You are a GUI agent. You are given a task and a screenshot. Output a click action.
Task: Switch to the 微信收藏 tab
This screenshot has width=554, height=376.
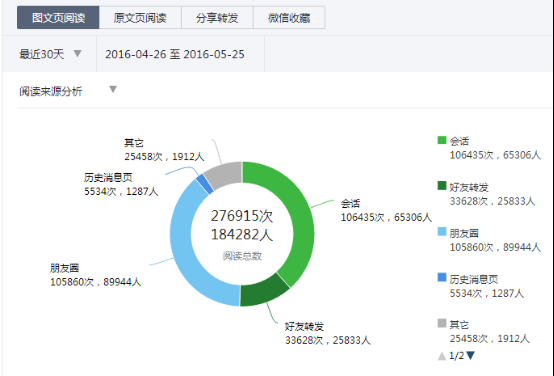[289, 17]
